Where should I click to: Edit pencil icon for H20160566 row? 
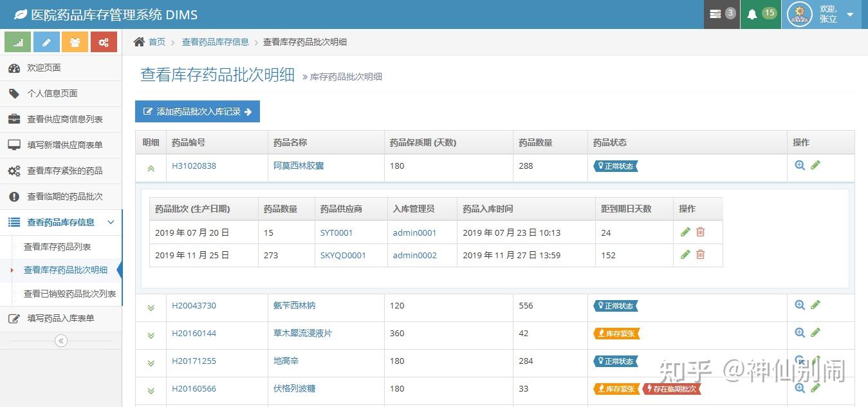coord(815,388)
